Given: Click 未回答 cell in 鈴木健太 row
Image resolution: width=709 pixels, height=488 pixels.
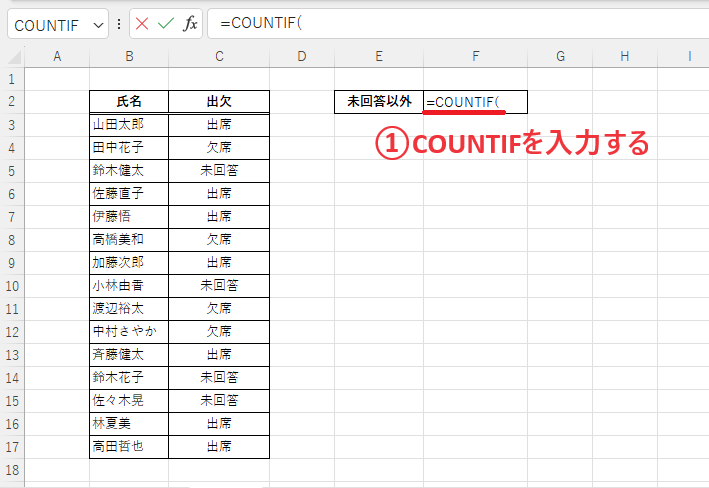Looking at the screenshot, I should 219,171.
